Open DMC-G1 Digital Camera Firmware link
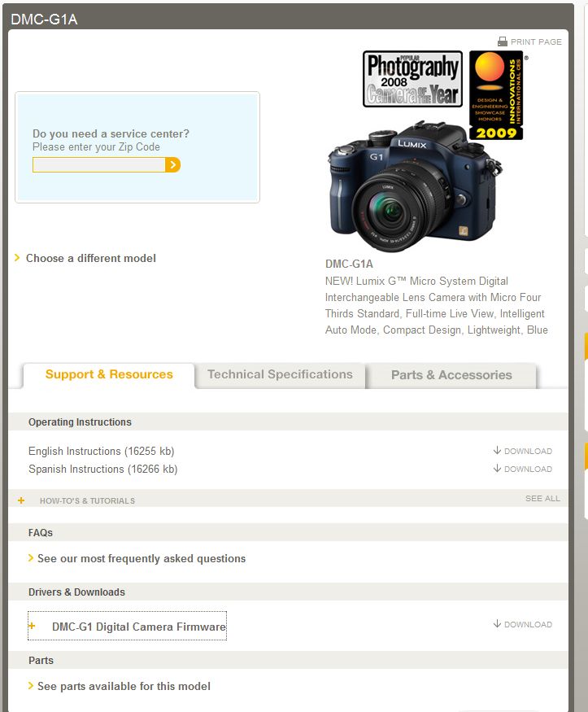 [x=139, y=627]
